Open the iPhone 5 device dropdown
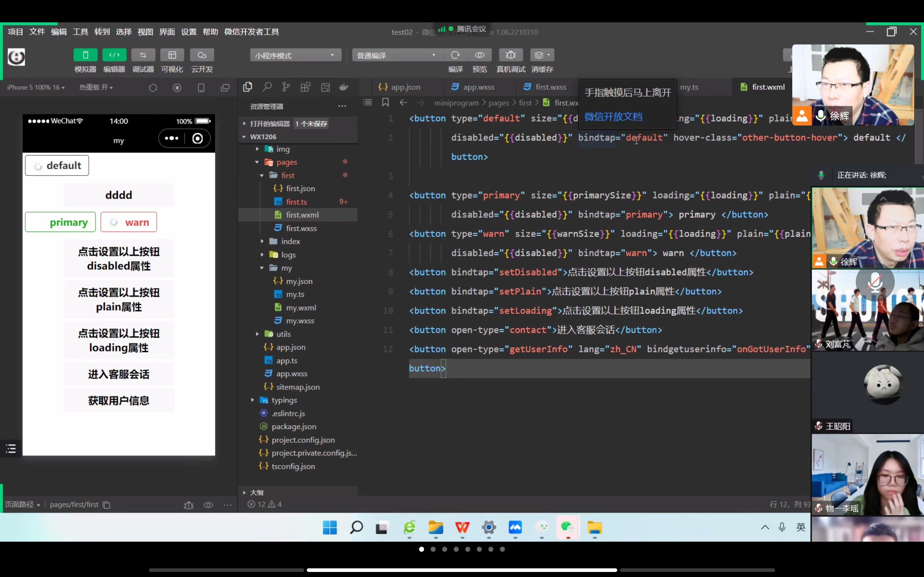Image resolution: width=924 pixels, height=577 pixels. coord(35,87)
